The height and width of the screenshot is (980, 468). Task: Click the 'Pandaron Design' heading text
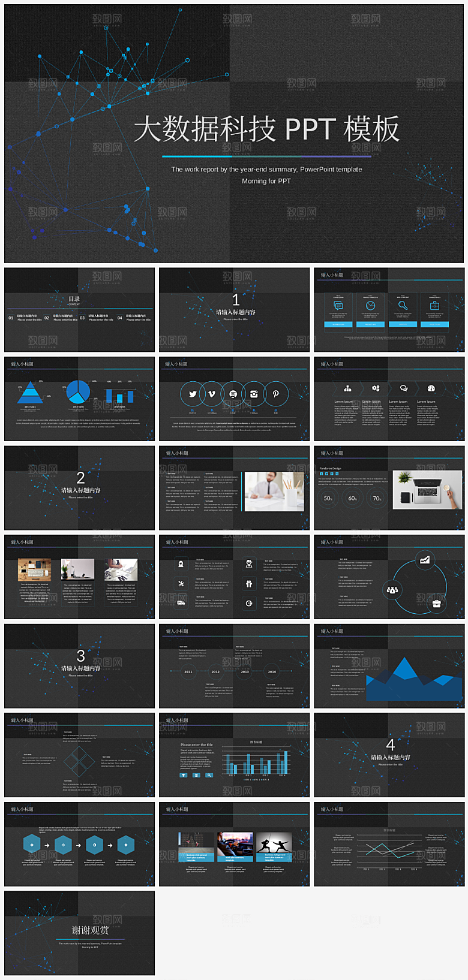click(330, 468)
